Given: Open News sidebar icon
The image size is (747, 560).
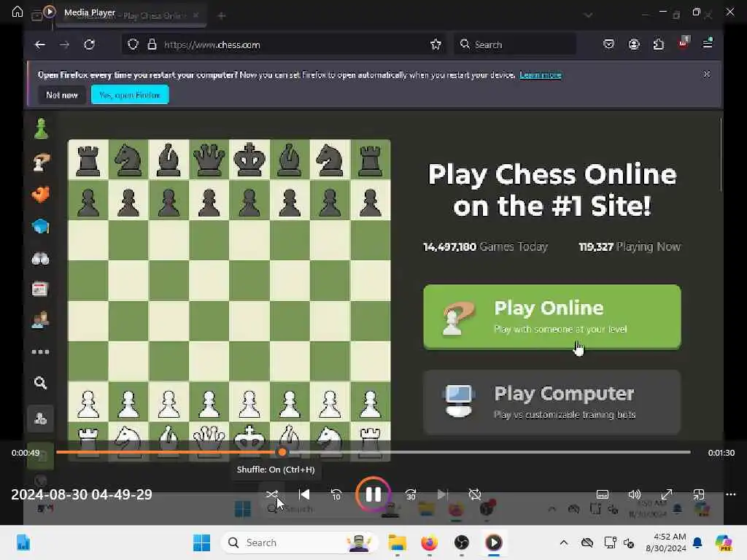Looking at the screenshot, I should click(40, 289).
